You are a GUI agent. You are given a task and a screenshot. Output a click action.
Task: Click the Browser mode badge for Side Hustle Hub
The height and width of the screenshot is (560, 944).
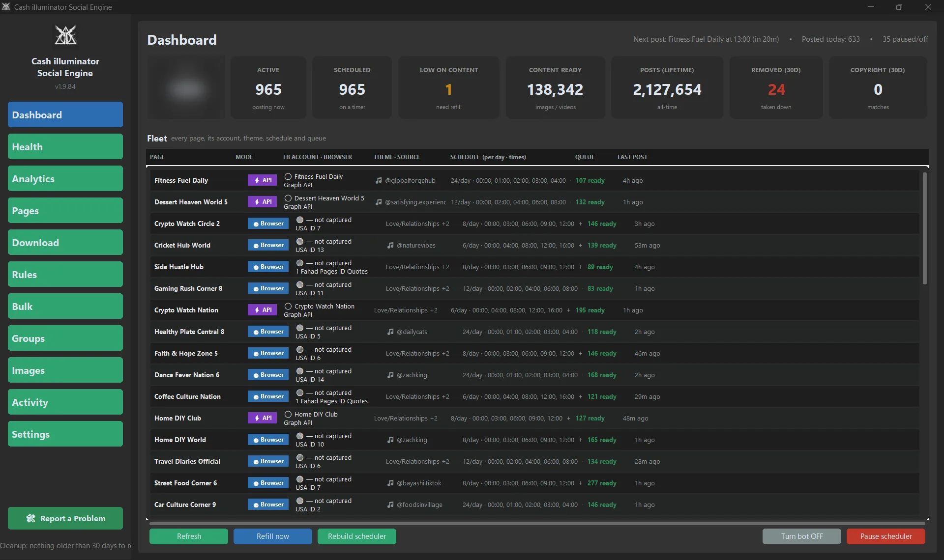pos(268,267)
